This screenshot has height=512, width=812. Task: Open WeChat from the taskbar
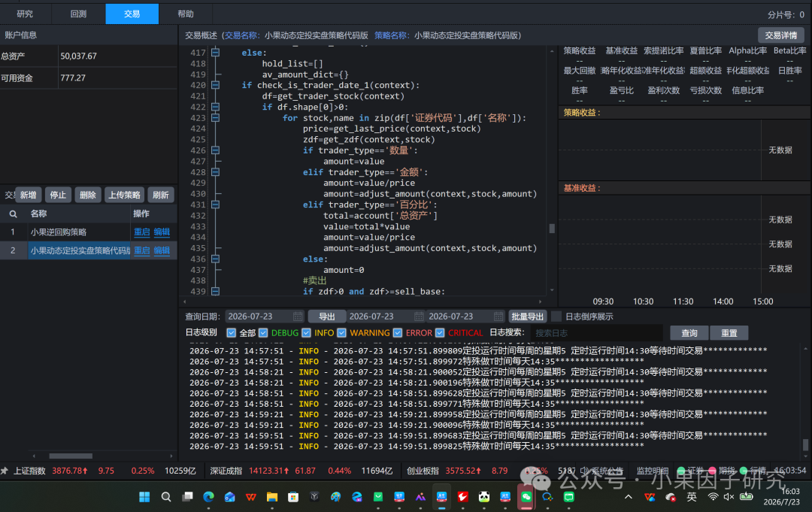pyautogui.click(x=526, y=497)
